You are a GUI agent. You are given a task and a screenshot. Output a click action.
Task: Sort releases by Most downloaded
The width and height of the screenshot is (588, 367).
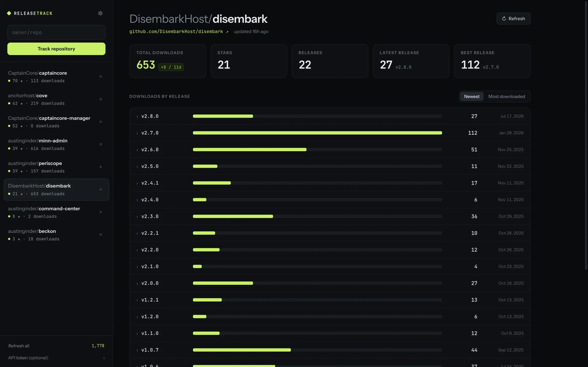click(507, 97)
